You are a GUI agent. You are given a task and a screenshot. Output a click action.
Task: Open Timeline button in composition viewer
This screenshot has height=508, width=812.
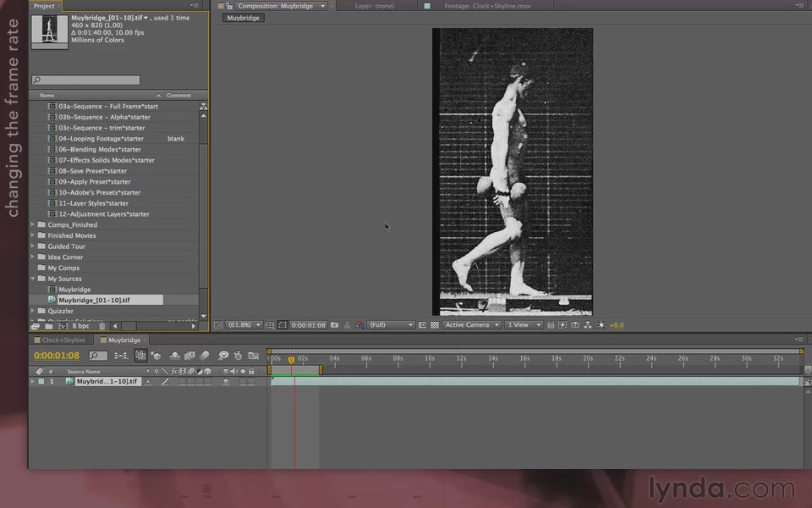click(575, 325)
